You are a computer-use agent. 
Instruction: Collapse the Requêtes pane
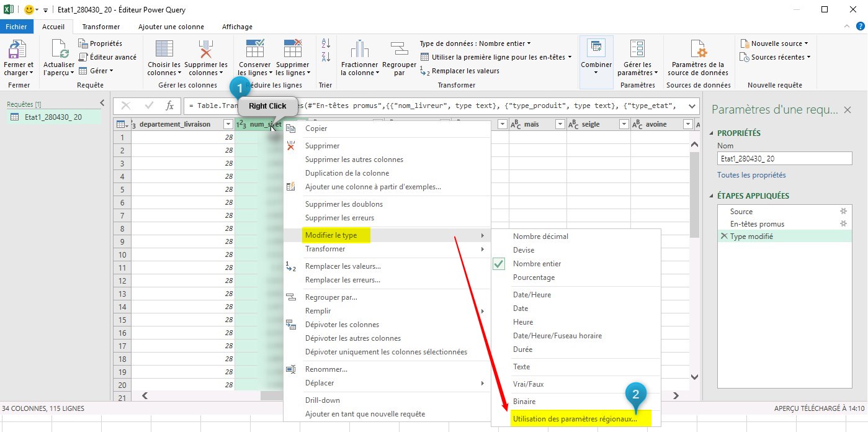coord(102,103)
